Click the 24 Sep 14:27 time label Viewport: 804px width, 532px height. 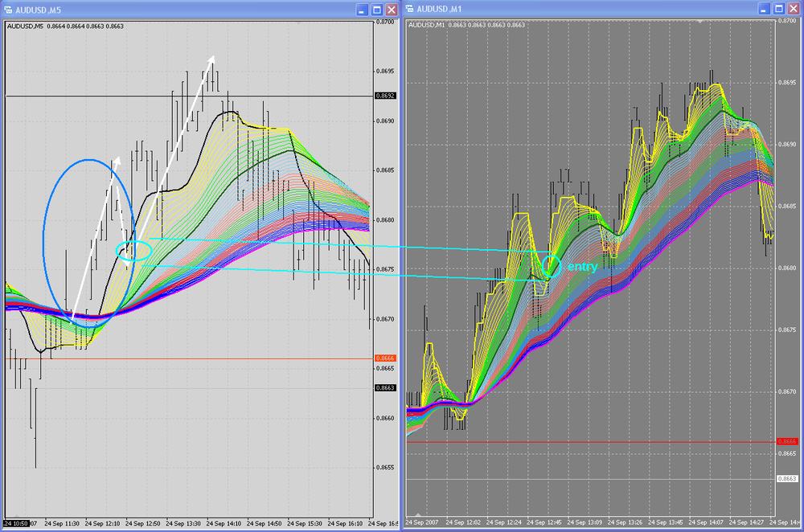(x=747, y=522)
